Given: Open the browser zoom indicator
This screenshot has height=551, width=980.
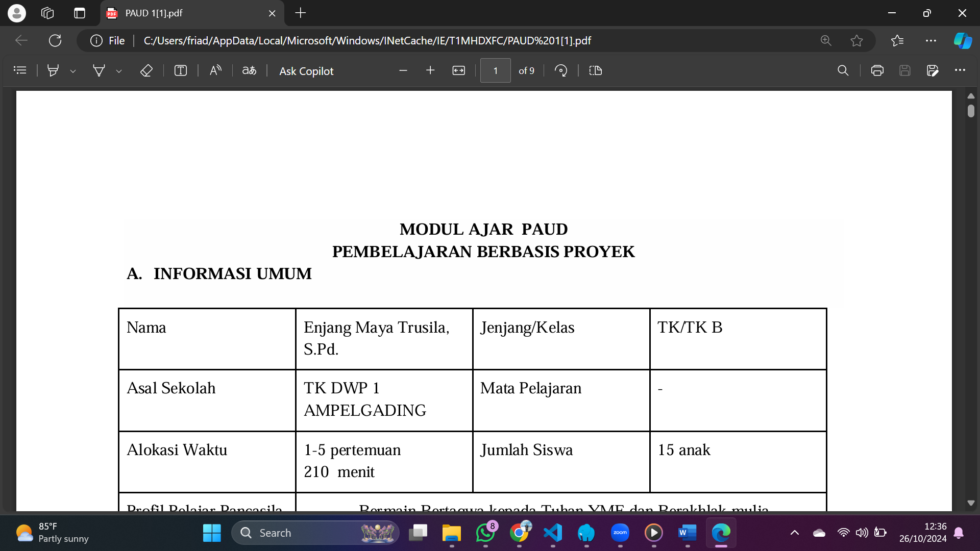Looking at the screenshot, I should tap(826, 40).
